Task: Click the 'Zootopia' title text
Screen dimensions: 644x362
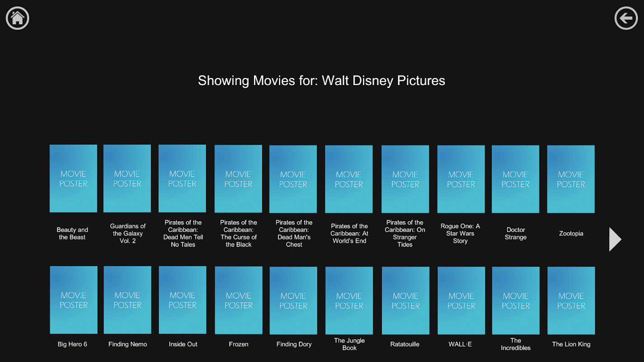Action: [x=571, y=233]
